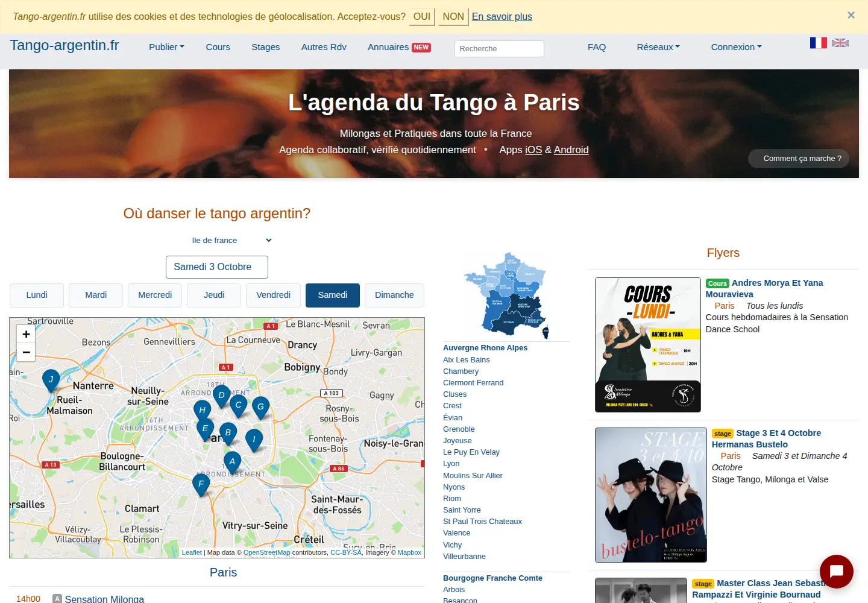Select map marker F
The image size is (868, 603).
[x=201, y=484]
